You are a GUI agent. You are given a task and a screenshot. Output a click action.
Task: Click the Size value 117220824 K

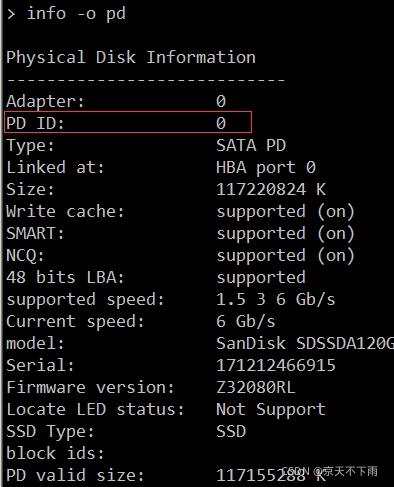click(271, 189)
